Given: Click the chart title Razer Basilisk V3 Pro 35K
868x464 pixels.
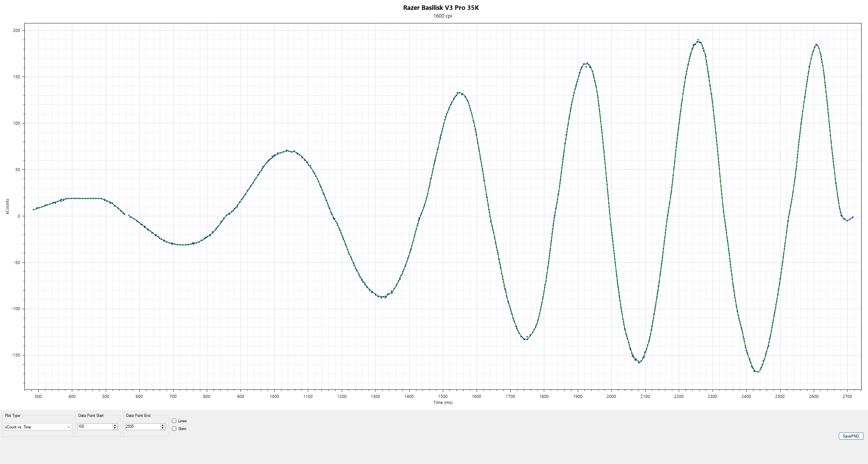Looking at the screenshot, I should (x=441, y=7).
